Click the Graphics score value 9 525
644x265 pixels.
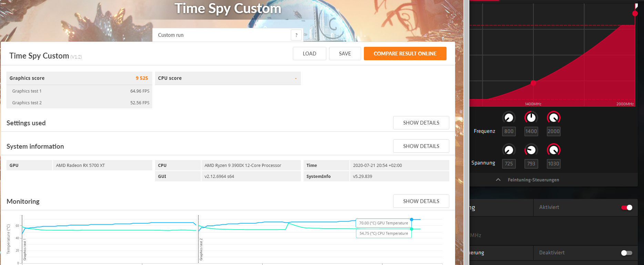tap(142, 78)
